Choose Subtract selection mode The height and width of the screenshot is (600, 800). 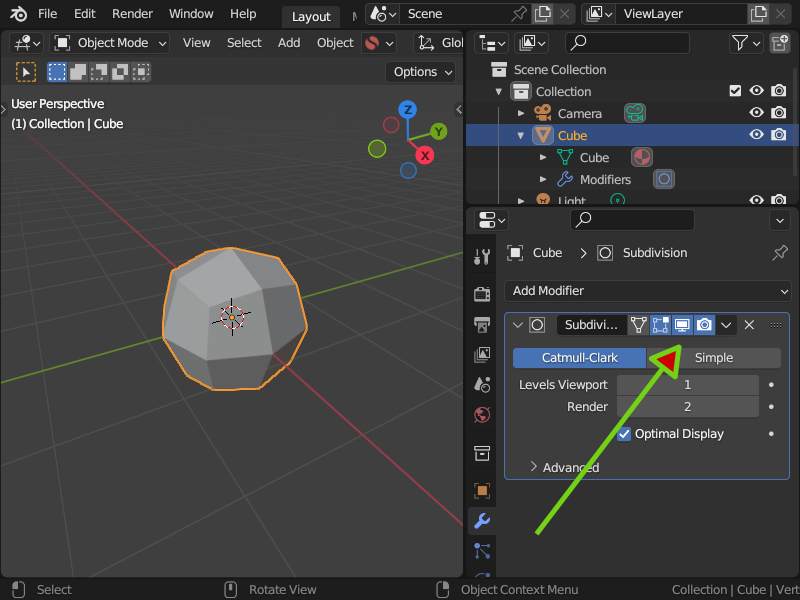[x=99, y=72]
